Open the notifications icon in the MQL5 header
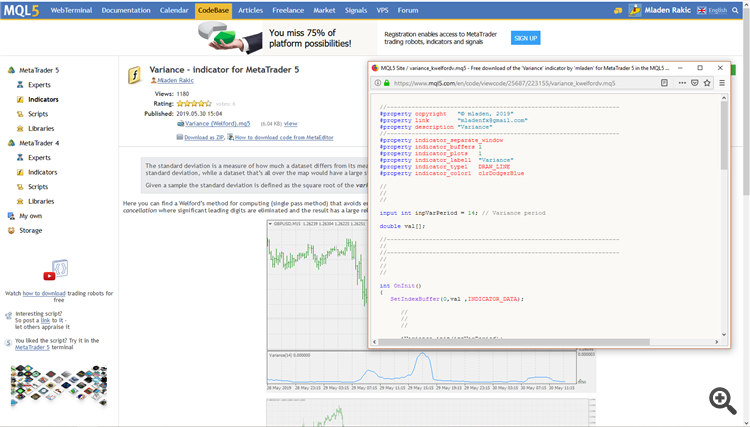 point(618,10)
